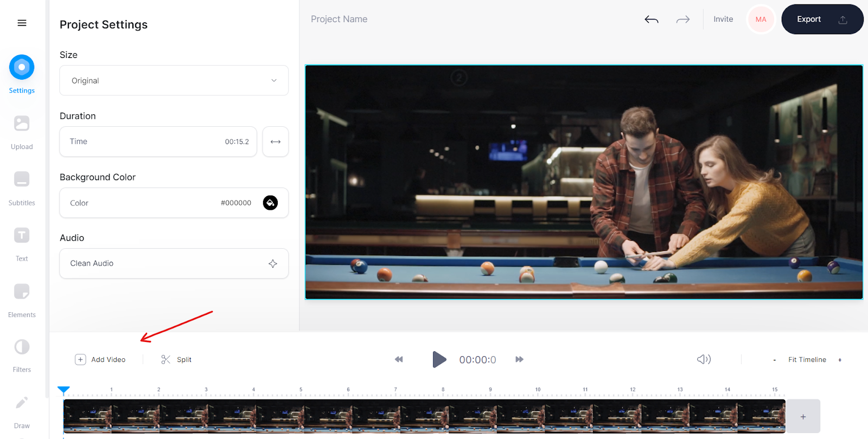Open the Subtitles sidebar panel
Image resolution: width=868 pixels, height=439 pixels.
pos(22,188)
